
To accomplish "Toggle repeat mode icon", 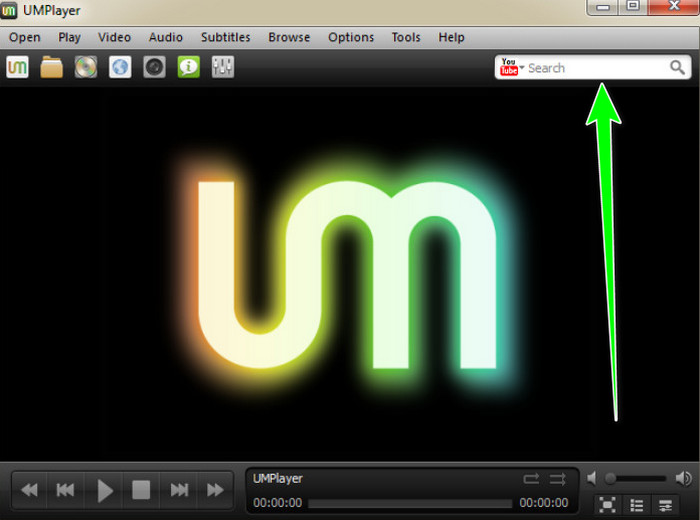I will [531, 479].
